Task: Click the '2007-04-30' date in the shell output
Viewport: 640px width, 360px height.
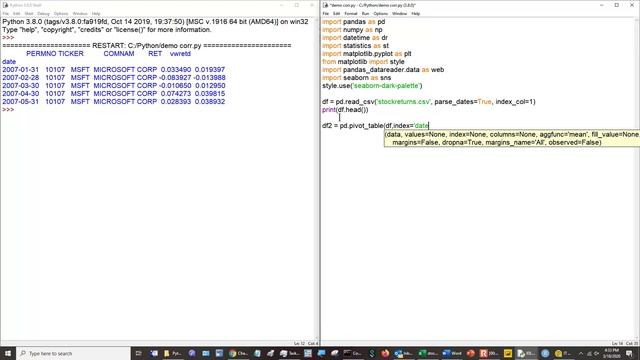Action: [x=20, y=94]
